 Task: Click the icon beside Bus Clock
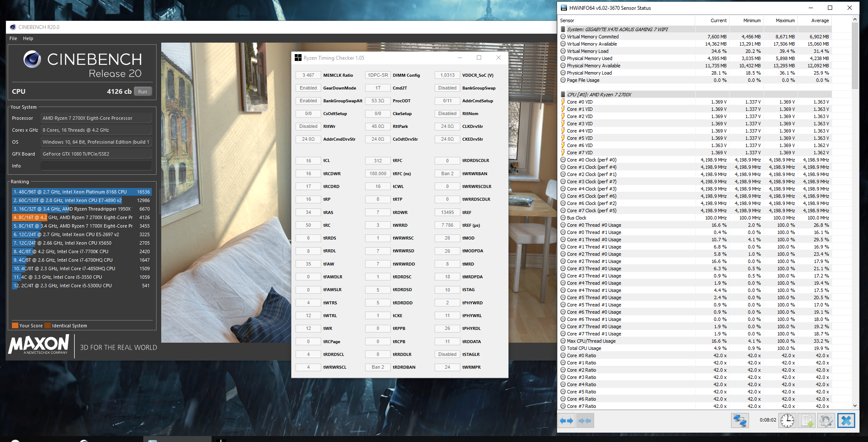563,218
